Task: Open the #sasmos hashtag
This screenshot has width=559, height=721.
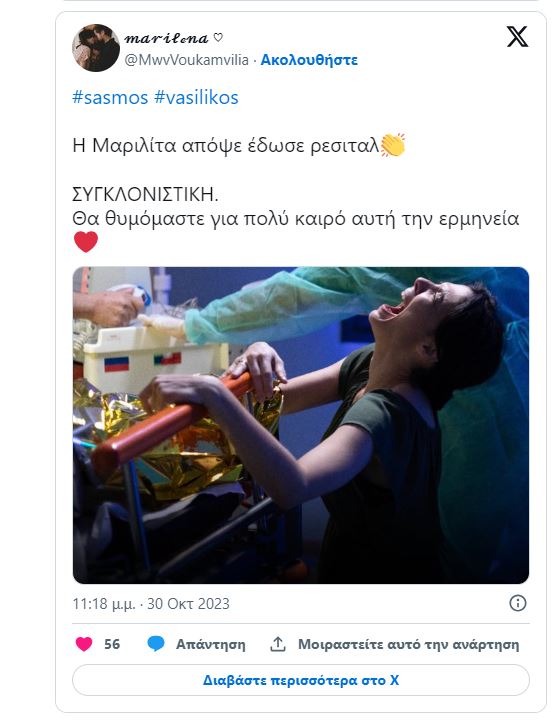Action: pos(110,97)
